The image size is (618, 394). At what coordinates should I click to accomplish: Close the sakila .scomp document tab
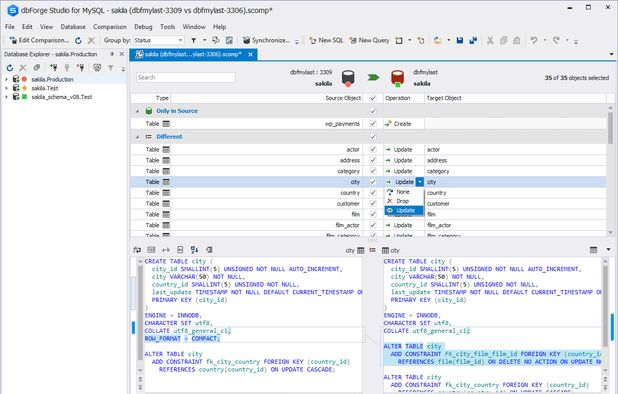click(250, 54)
